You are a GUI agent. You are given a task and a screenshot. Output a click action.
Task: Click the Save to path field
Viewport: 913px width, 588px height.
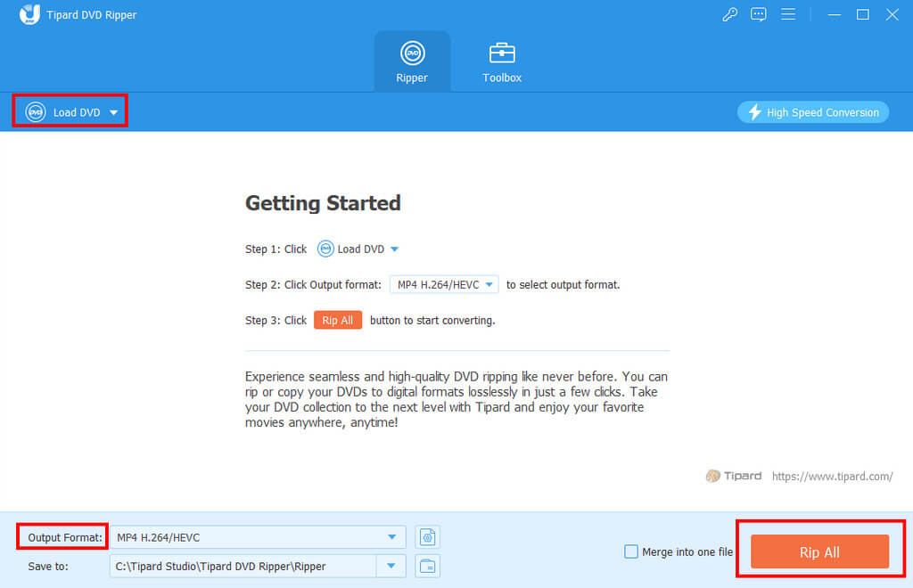click(243, 566)
